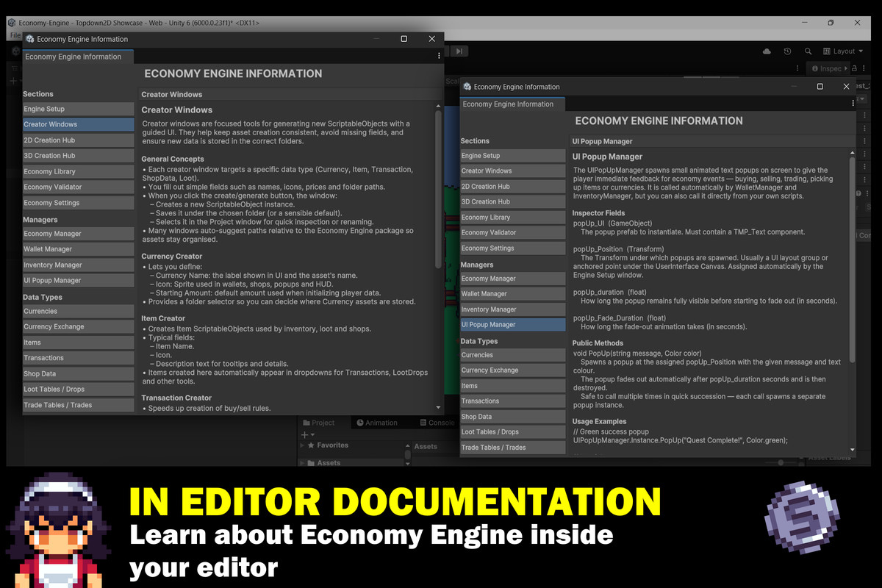Click scroll-down arrow in left info window
This screenshot has width=882, height=588.
tap(439, 407)
